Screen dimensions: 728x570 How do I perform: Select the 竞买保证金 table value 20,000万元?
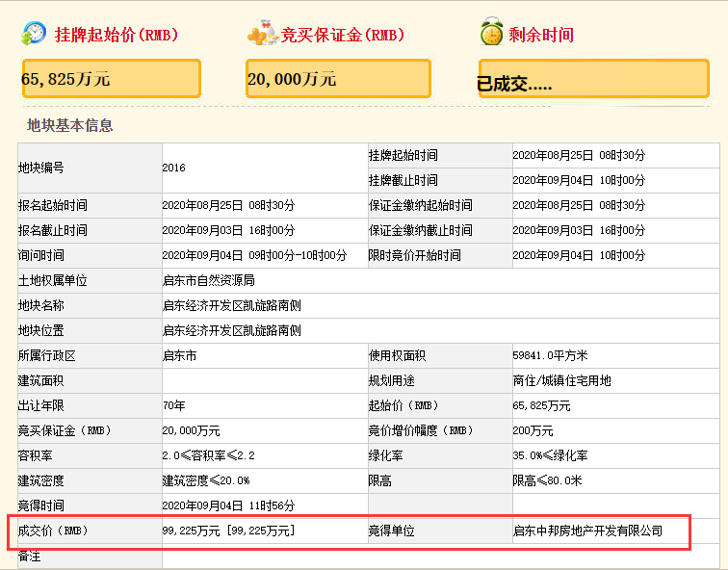click(x=191, y=430)
